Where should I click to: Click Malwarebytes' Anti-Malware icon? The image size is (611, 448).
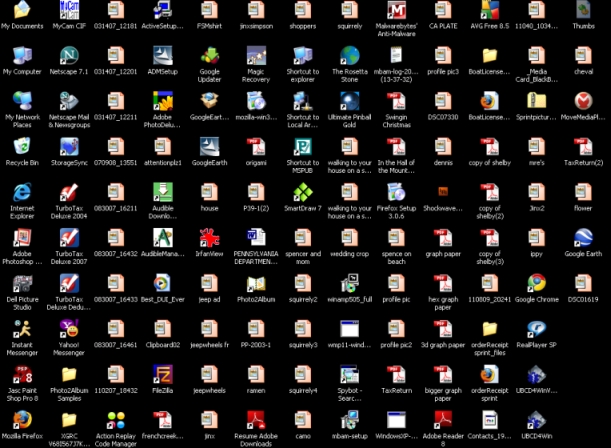[396, 10]
